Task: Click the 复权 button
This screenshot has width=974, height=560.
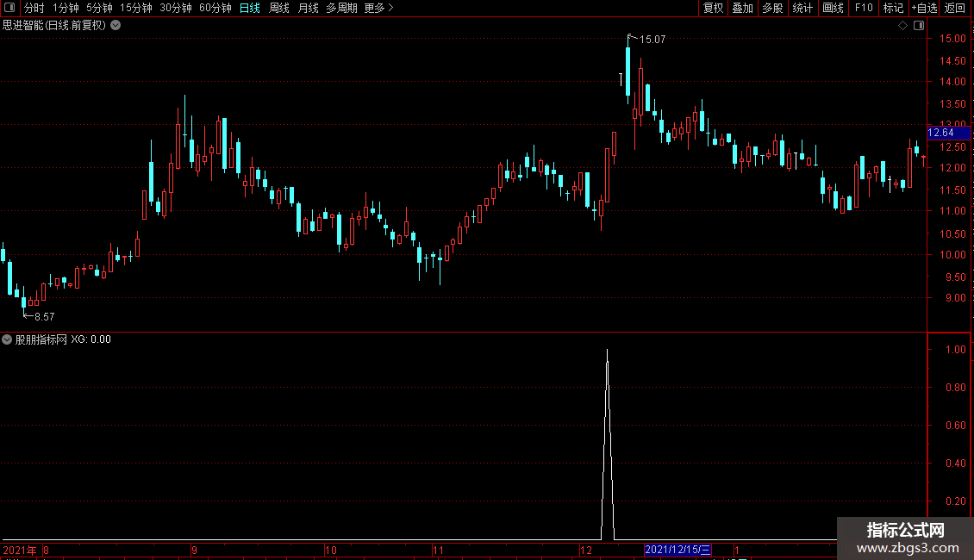Action: (x=713, y=8)
